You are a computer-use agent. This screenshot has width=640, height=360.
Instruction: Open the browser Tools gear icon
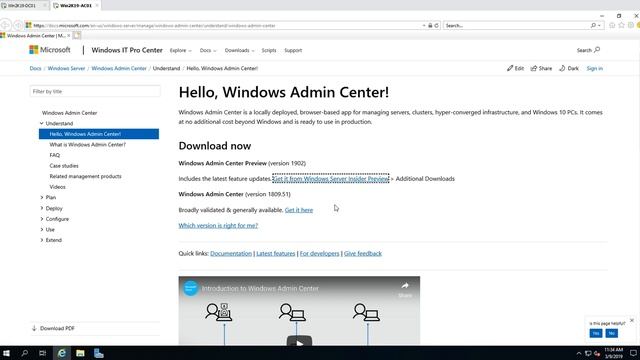click(631, 25)
